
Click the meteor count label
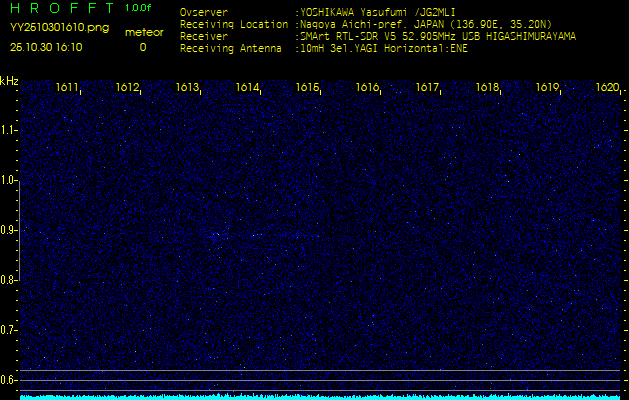point(143,32)
